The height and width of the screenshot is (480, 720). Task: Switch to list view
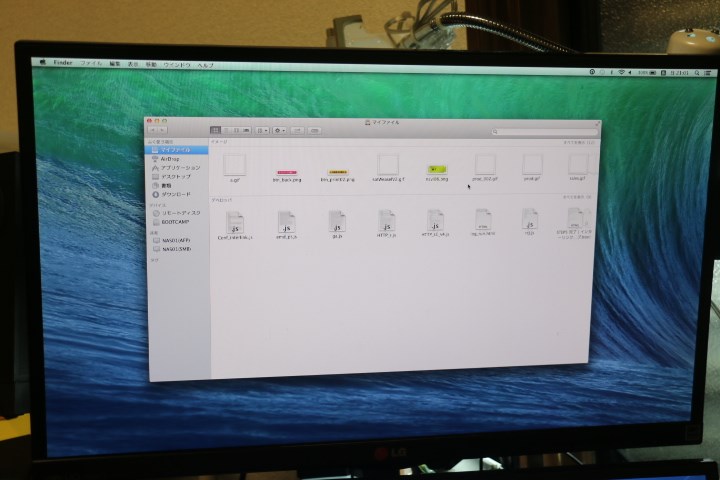(225, 130)
